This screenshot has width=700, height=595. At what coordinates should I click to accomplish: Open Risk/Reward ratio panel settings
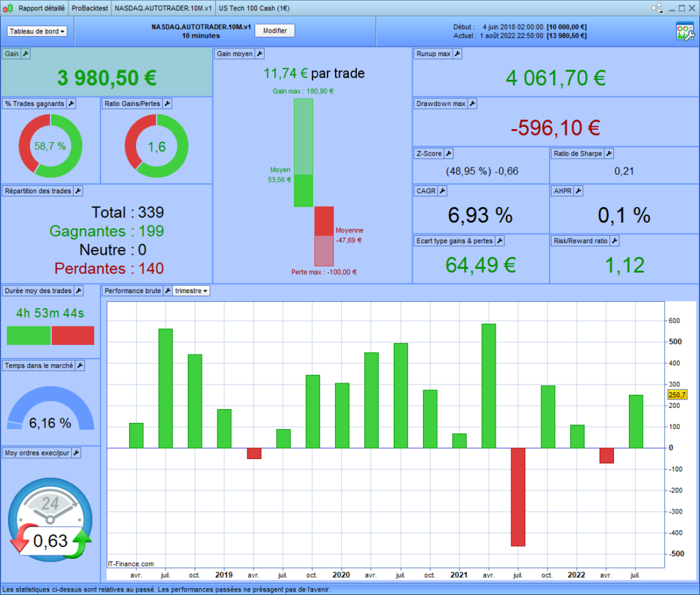616,240
